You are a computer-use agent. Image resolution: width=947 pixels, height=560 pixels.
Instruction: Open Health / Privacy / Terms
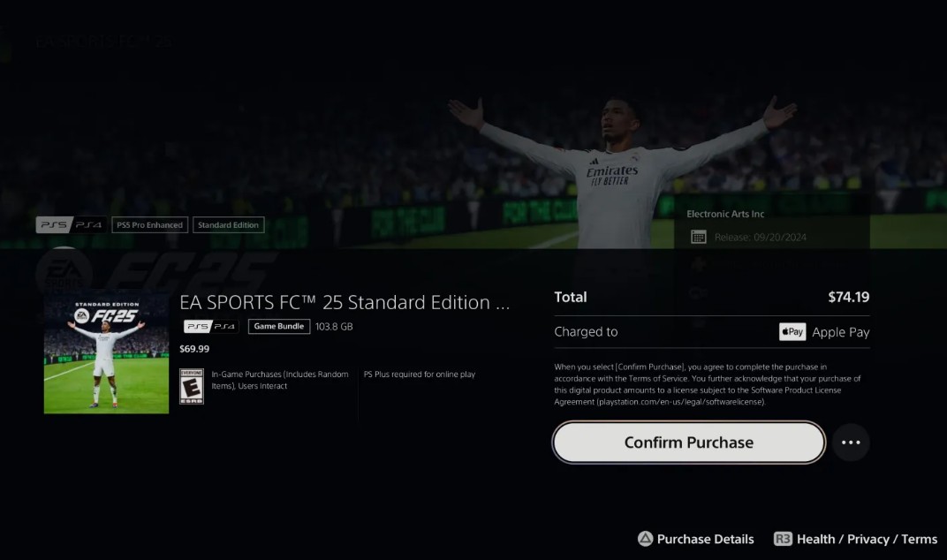(x=867, y=539)
